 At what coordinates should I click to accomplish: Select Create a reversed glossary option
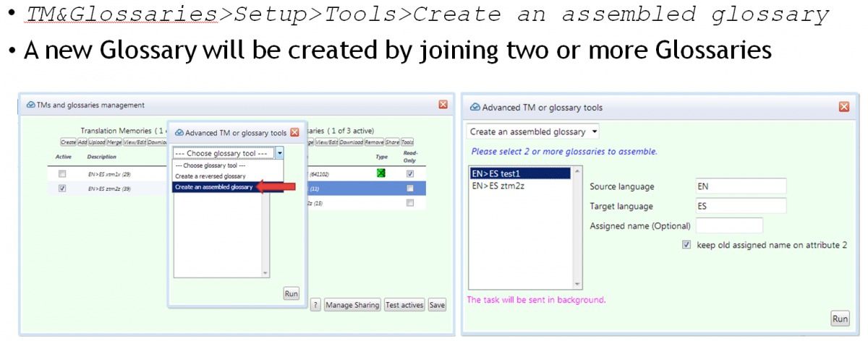[210, 176]
